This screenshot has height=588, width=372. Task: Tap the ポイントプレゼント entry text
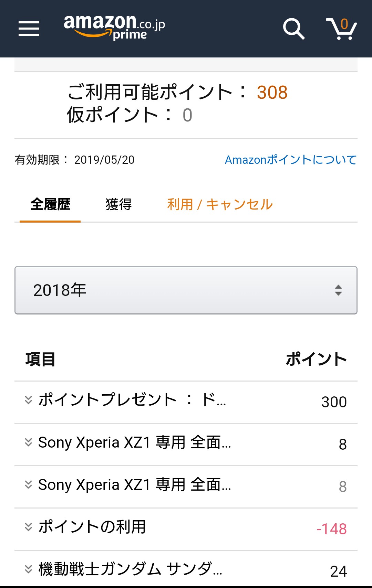coord(132,400)
